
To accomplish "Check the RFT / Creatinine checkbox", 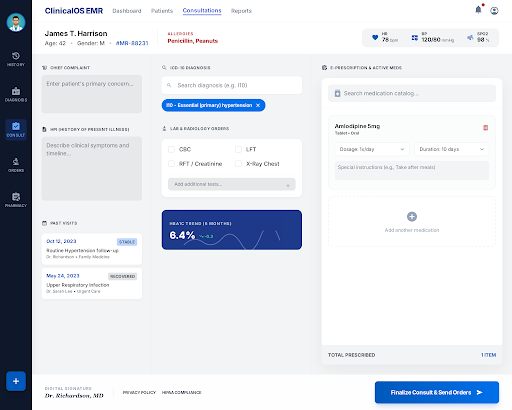I will pyautogui.click(x=171, y=164).
